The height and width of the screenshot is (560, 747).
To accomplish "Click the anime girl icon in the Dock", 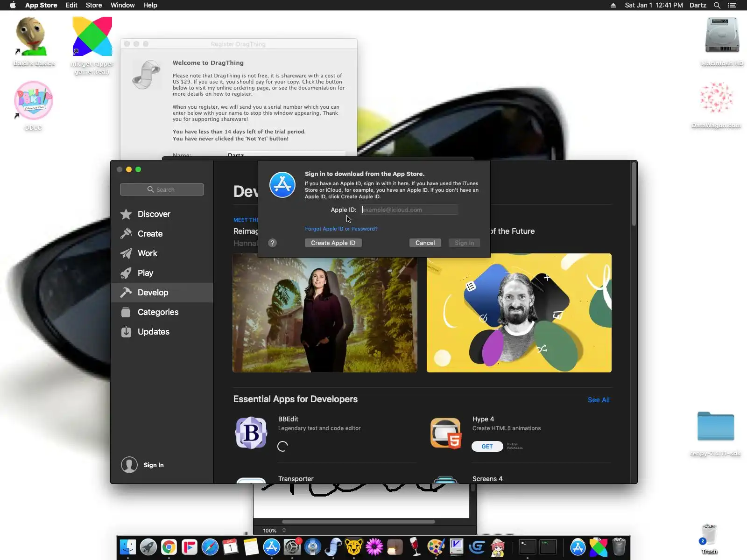I will [498, 547].
